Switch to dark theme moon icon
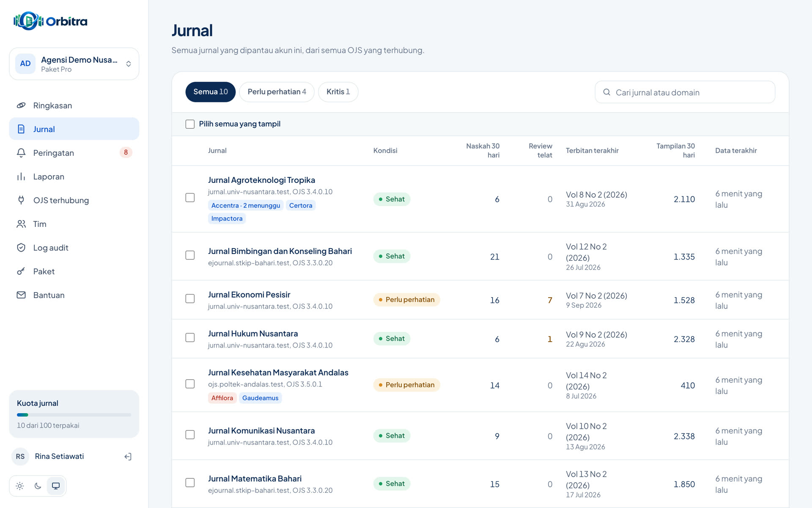The image size is (812, 508). pyautogui.click(x=38, y=486)
